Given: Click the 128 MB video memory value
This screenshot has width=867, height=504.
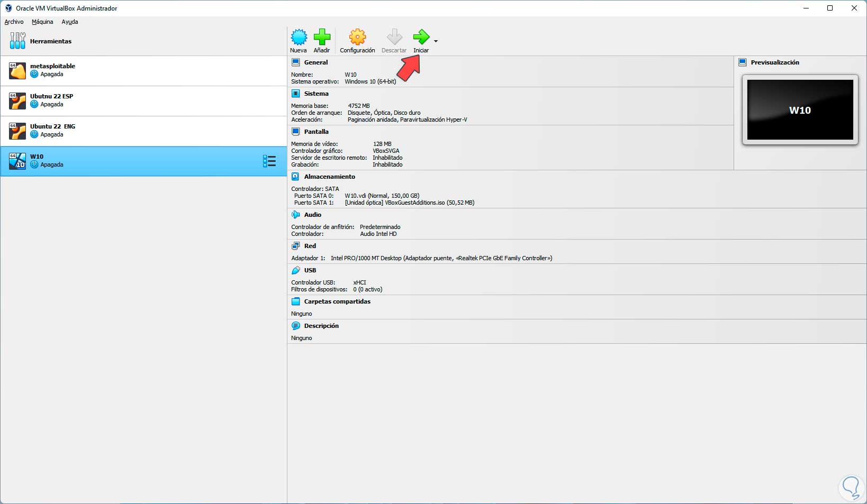Looking at the screenshot, I should click(x=382, y=144).
